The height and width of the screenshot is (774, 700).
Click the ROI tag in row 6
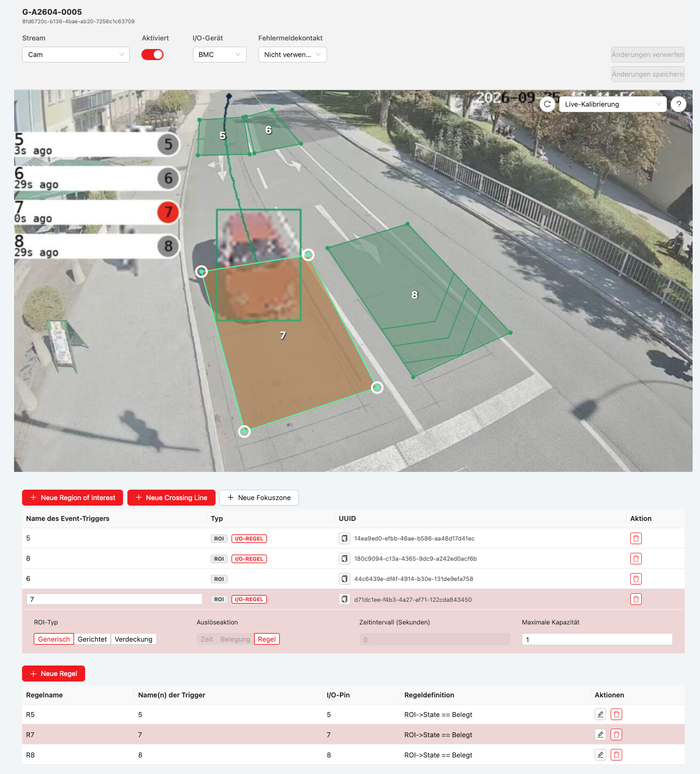tap(219, 579)
